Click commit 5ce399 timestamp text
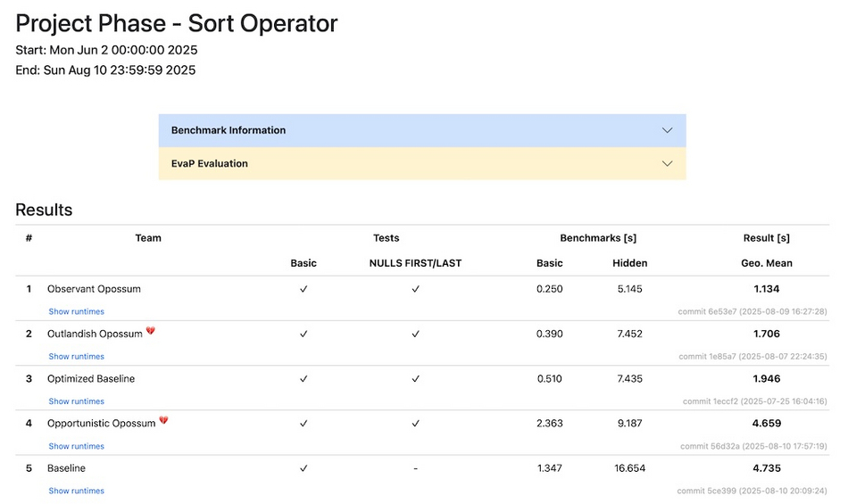Image resolution: width=848 pixels, height=504 pixels. 752,491
